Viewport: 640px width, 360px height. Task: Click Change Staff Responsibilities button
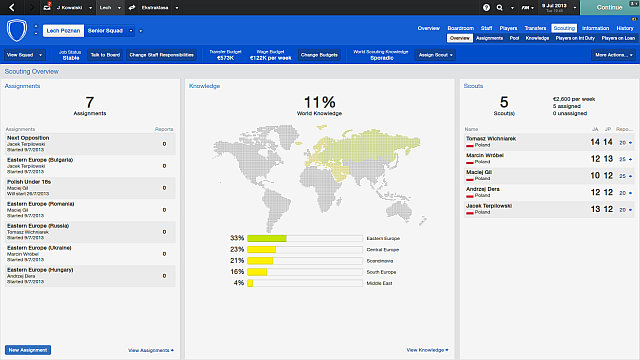pos(162,55)
